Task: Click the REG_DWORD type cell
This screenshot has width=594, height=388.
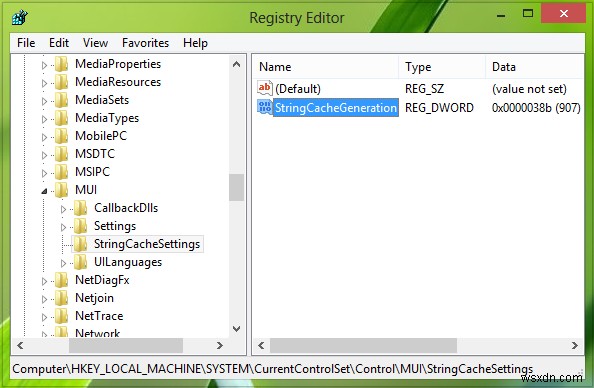Action: (x=439, y=108)
